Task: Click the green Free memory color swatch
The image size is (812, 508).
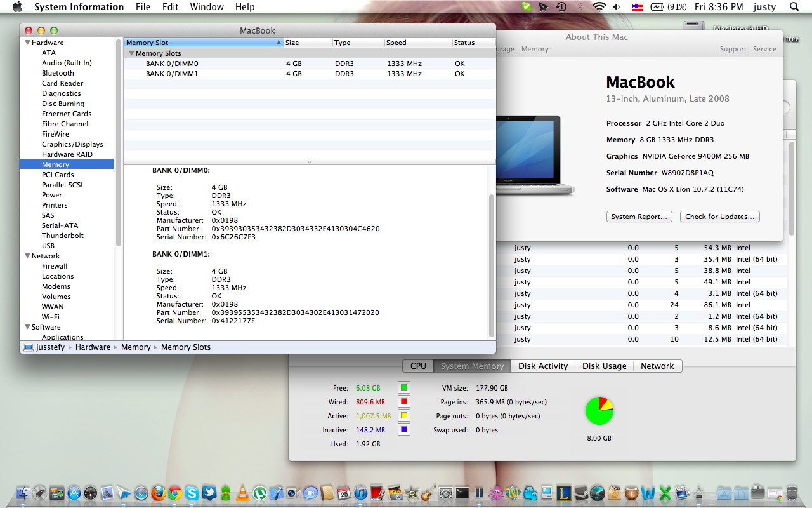Action: pyautogui.click(x=404, y=387)
